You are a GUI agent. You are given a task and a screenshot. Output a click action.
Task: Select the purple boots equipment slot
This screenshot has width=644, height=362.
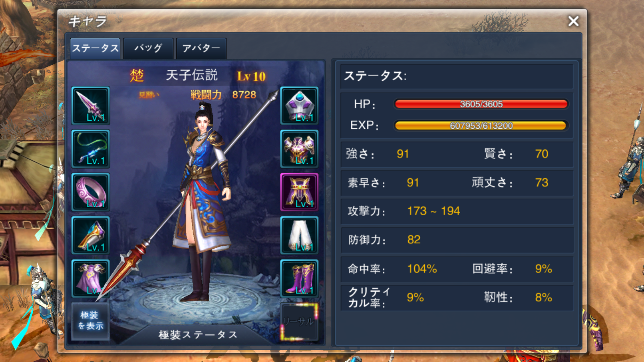[x=299, y=278]
